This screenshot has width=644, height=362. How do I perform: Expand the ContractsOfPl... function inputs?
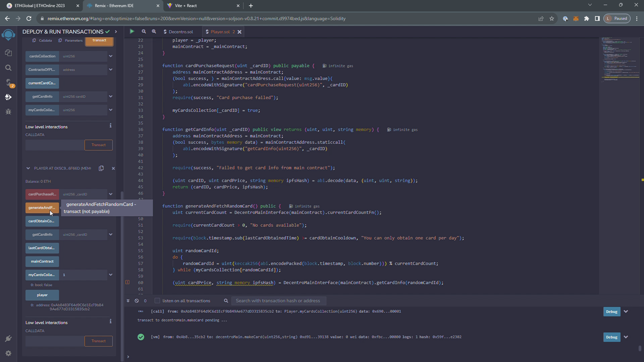coord(111,69)
